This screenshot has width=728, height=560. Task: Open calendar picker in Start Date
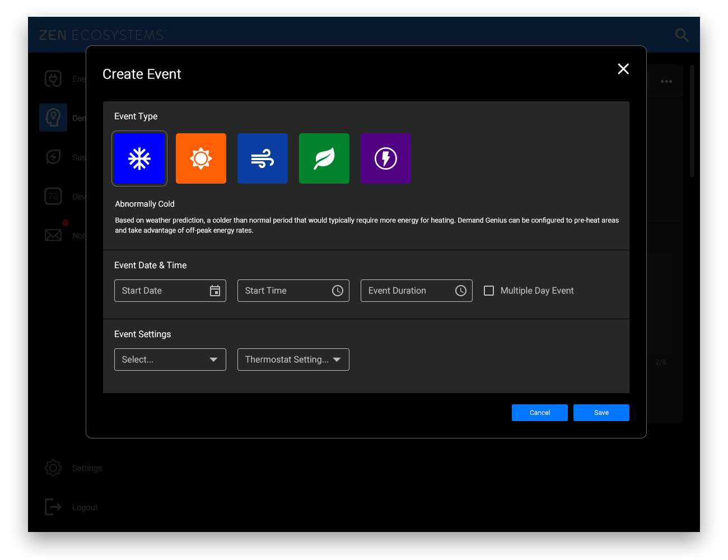click(x=215, y=291)
